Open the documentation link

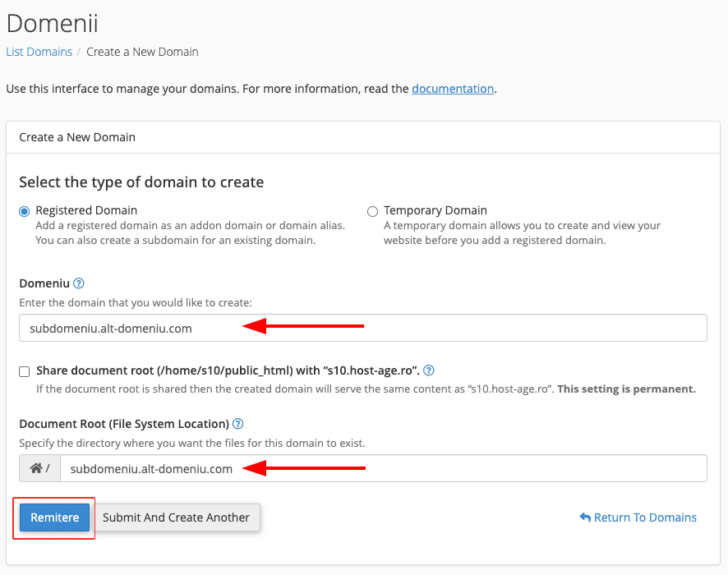click(453, 89)
